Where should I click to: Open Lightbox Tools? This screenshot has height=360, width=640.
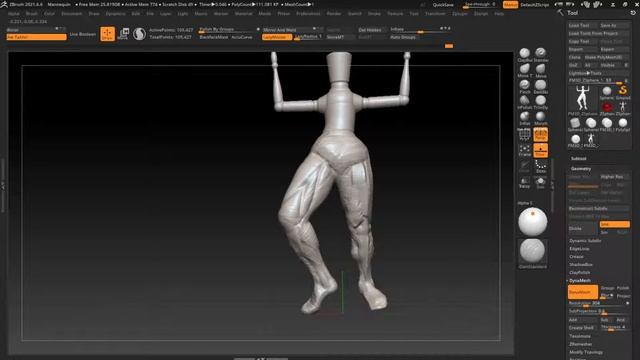coord(599,73)
